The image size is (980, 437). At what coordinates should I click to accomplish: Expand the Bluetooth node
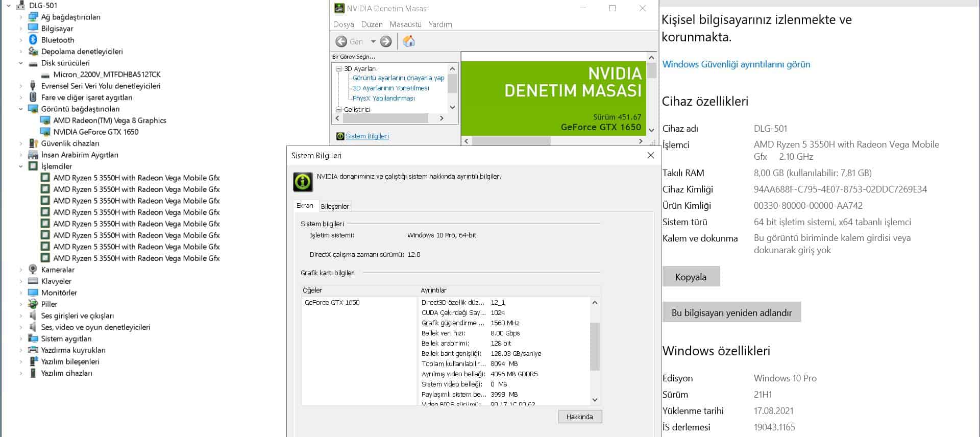click(21, 40)
